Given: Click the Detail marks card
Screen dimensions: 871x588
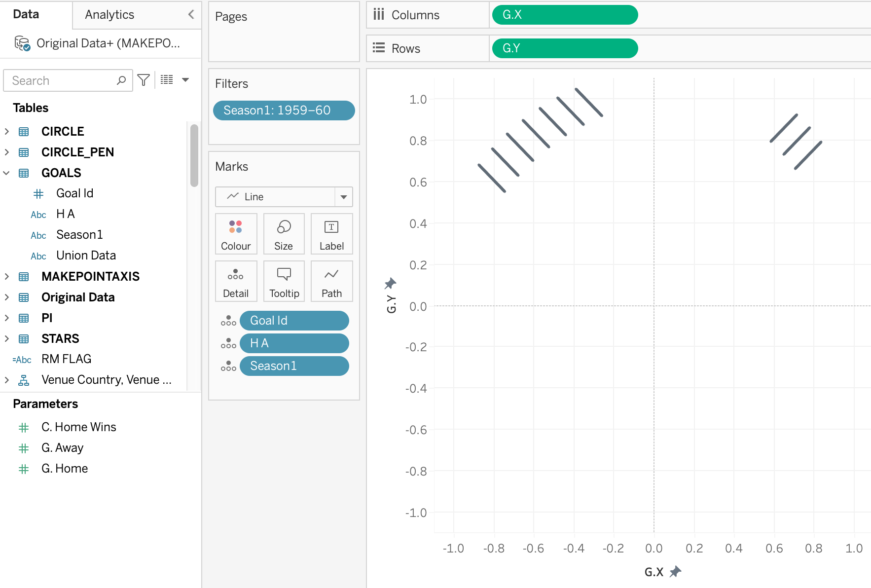Looking at the screenshot, I should pyautogui.click(x=236, y=281).
